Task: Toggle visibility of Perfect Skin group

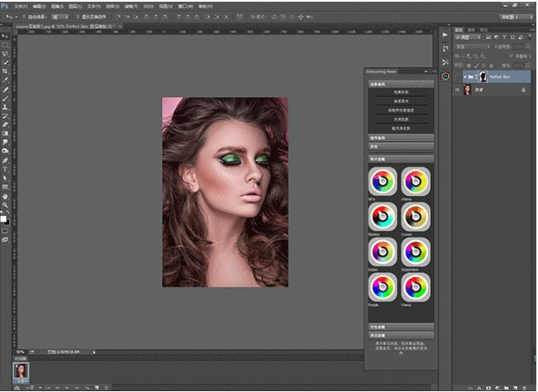Action: click(x=458, y=75)
